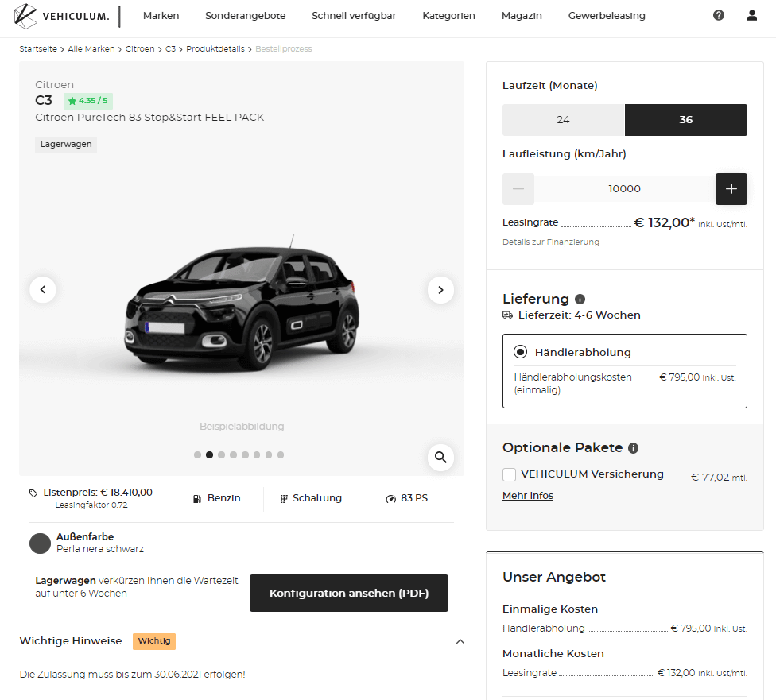Click the gearshift Schaltung icon
Screen dimensions: 776x700
coord(284,499)
